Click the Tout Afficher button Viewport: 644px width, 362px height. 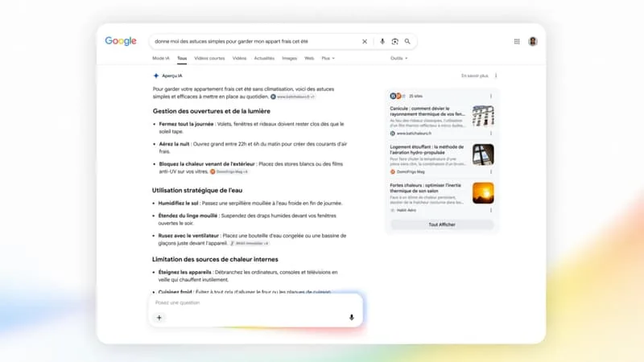pos(442,224)
